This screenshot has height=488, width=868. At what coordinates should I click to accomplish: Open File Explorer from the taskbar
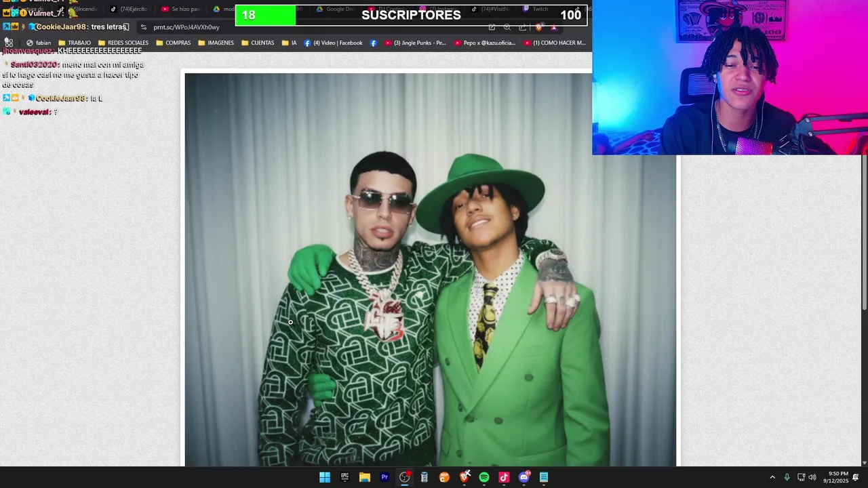pyautogui.click(x=364, y=477)
